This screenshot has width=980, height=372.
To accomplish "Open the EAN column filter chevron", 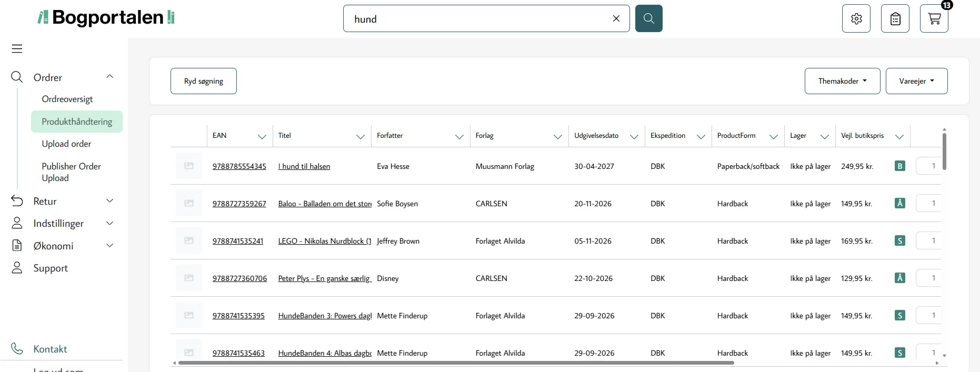I will click(x=262, y=137).
